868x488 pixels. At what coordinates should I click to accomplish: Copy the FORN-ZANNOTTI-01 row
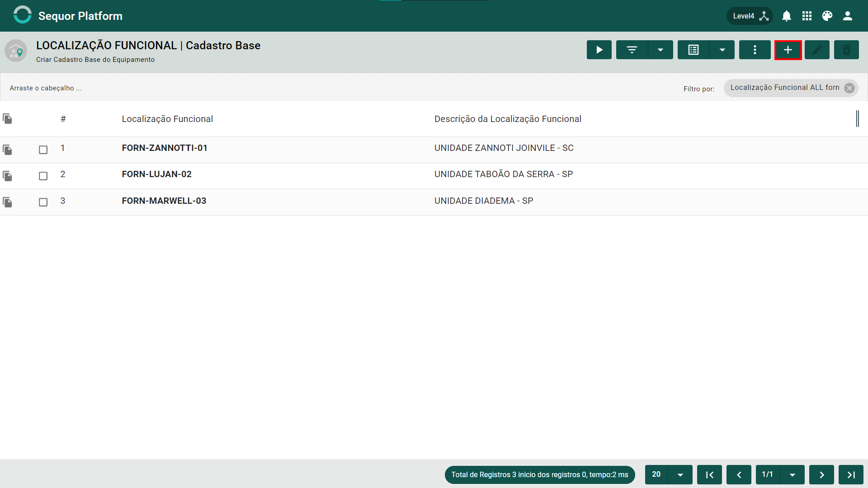point(7,150)
